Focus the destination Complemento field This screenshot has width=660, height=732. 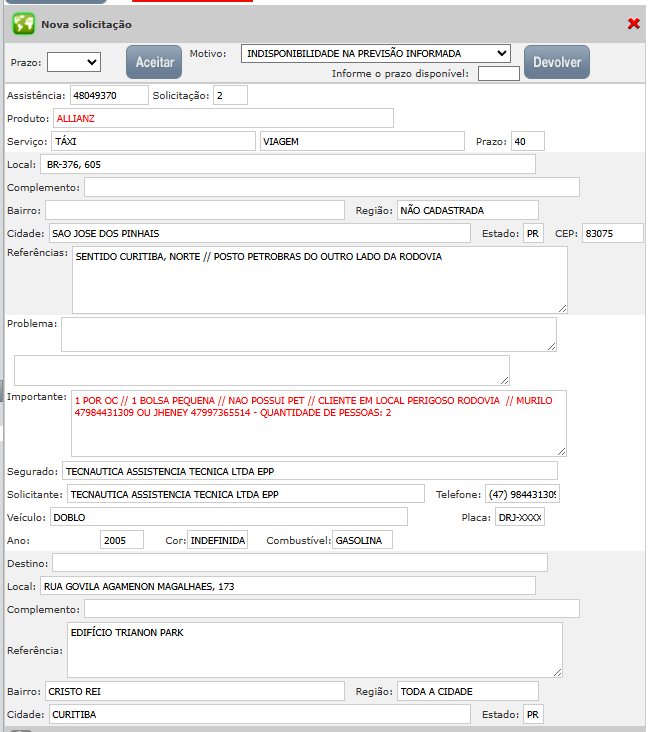click(x=332, y=609)
